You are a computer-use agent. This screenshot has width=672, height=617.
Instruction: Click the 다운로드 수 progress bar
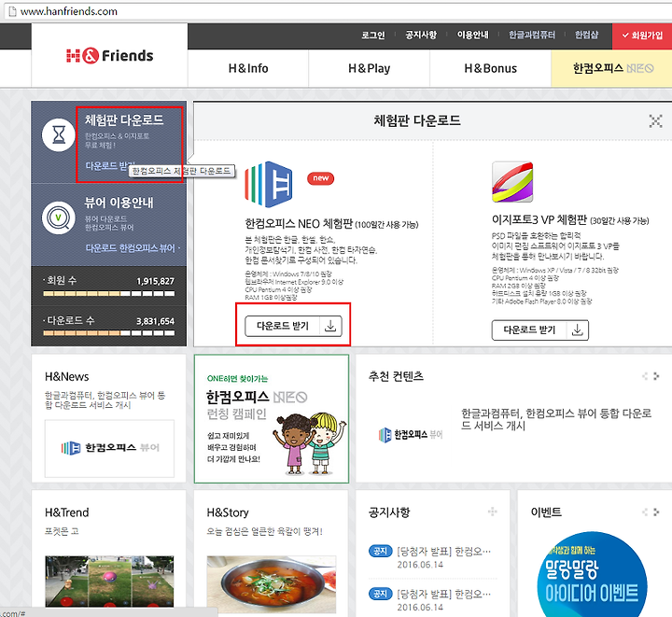click(x=109, y=333)
